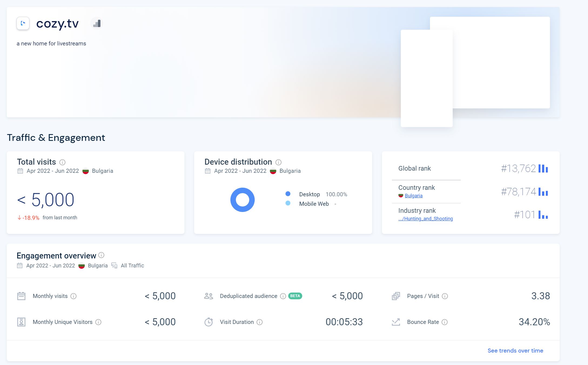Click the cozy.tv site title

click(58, 24)
